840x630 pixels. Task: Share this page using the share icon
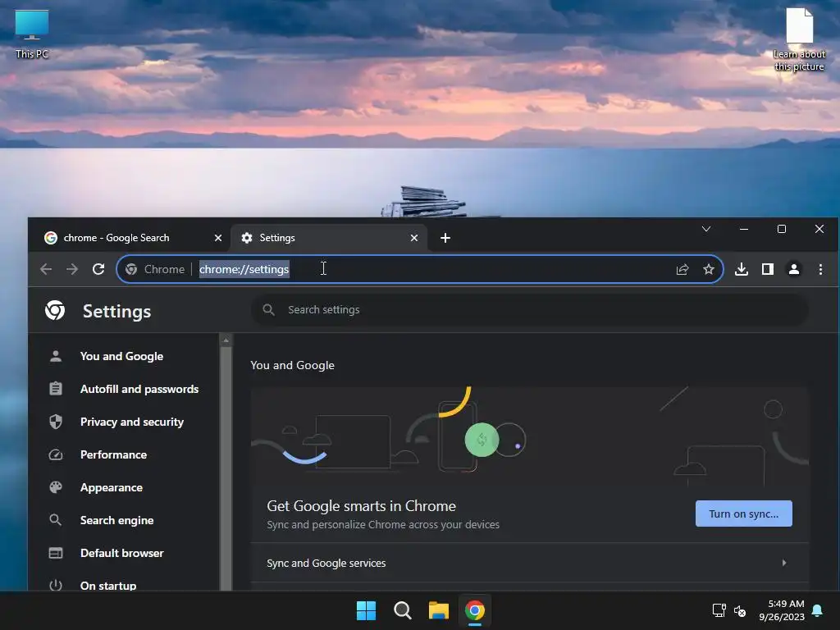coord(682,269)
